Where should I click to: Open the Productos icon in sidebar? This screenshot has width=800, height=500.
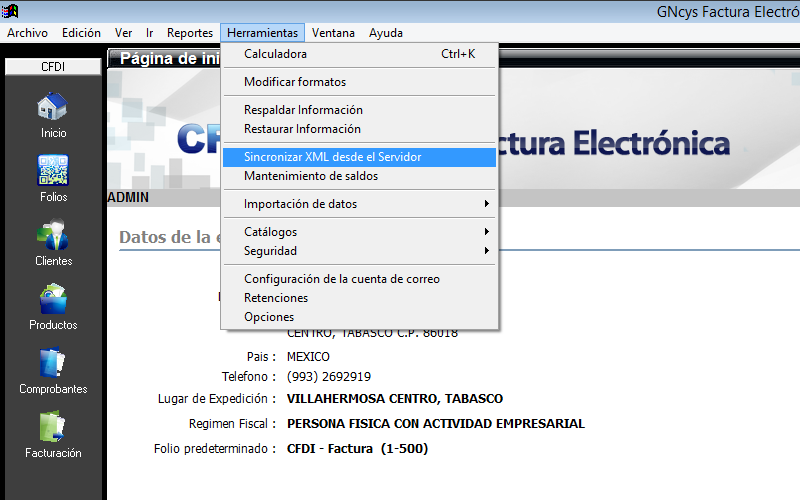53,298
